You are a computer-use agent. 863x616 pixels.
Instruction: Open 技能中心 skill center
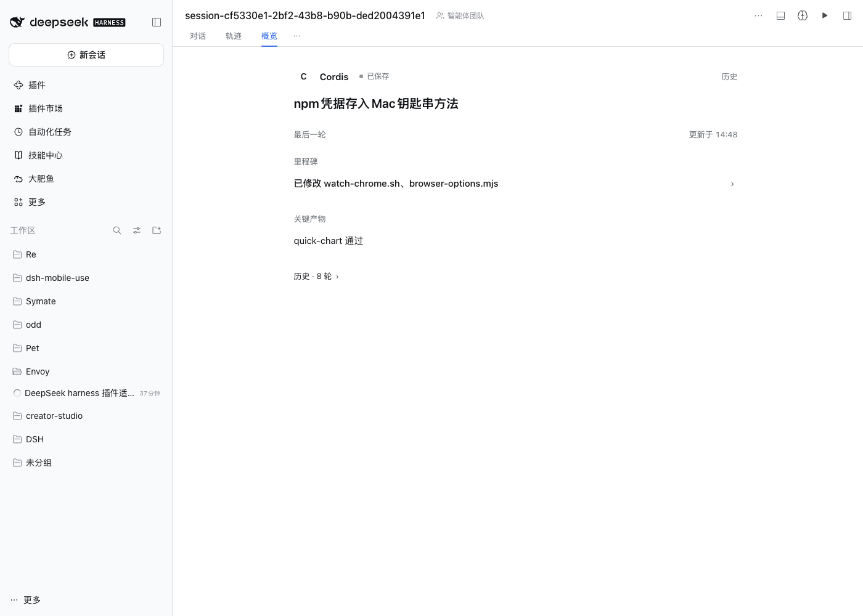click(86, 155)
